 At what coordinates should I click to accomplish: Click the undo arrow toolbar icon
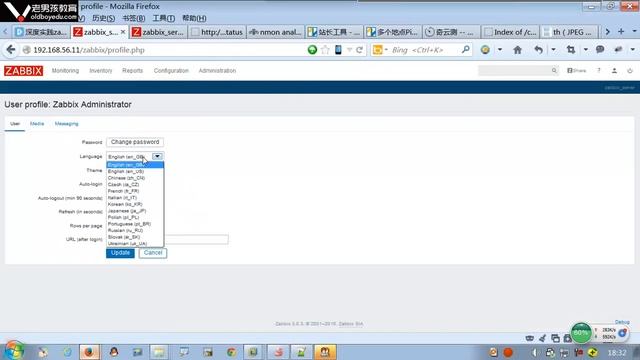pos(539,50)
